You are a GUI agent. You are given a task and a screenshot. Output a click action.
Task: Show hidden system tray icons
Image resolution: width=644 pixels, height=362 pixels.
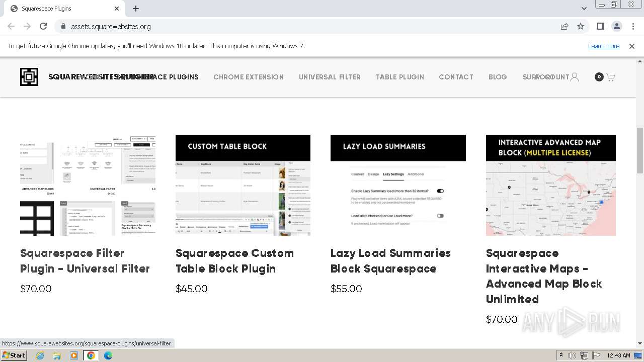click(561, 355)
